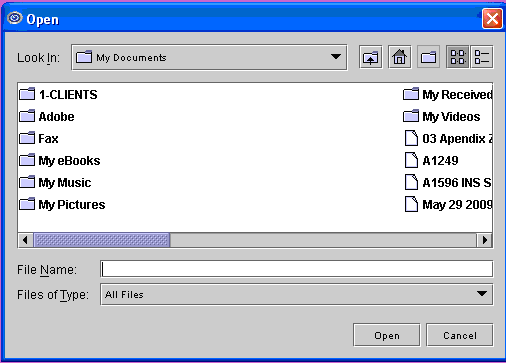Click the Adobe folder icon

(x=27, y=116)
